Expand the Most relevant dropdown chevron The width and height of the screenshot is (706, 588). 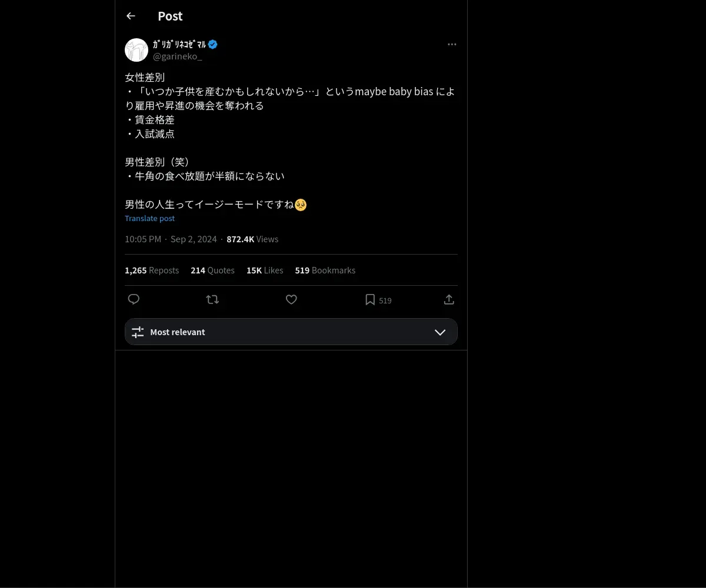point(440,332)
